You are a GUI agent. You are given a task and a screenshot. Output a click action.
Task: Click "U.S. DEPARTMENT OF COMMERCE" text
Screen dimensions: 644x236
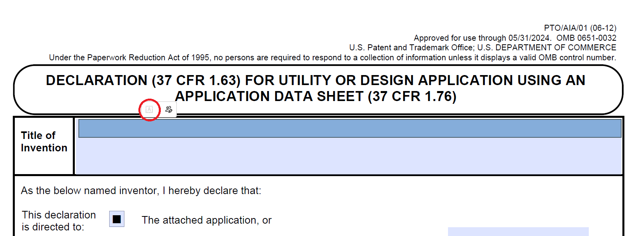[x=546, y=48]
